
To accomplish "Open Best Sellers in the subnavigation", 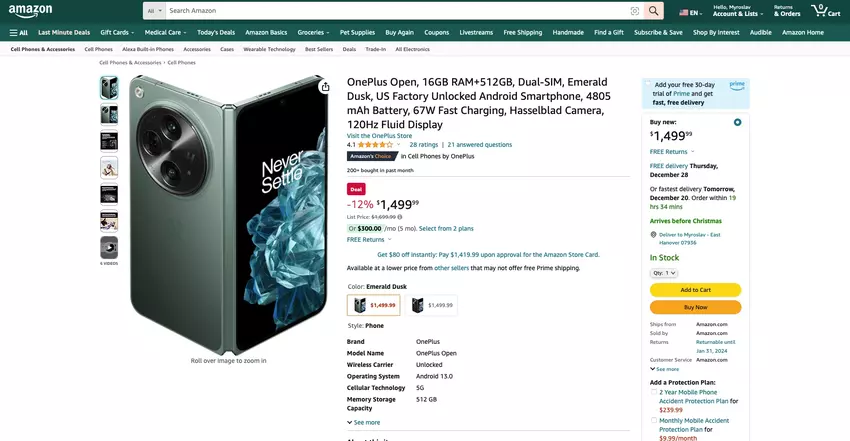I will pyautogui.click(x=319, y=49).
